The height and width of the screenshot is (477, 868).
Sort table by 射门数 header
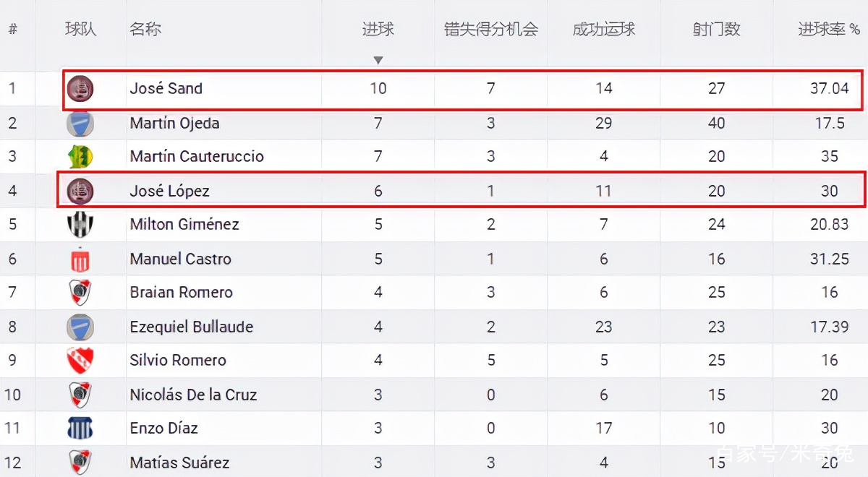pyautogui.click(x=717, y=29)
